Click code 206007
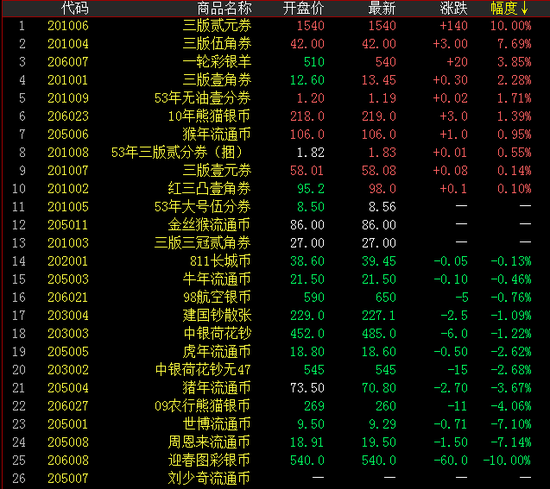550x489 pixels. [68, 62]
